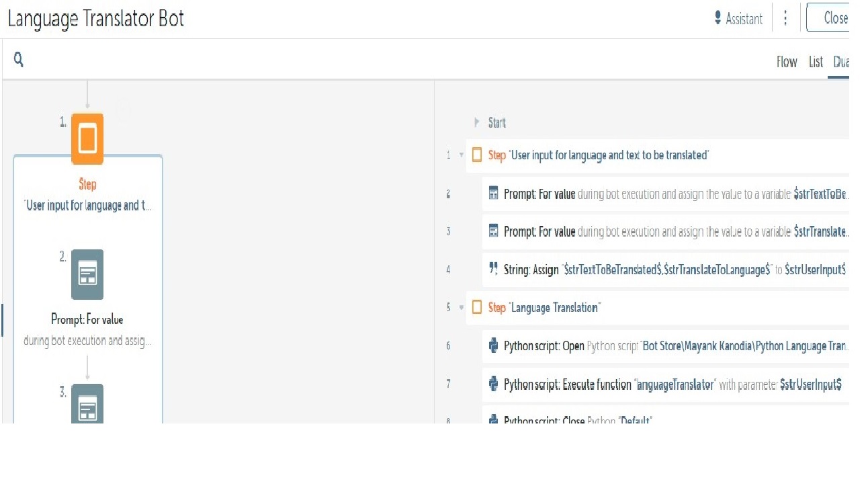Viewport: 868px width, 488px height.
Task: Open the Assistant panel
Action: click(738, 19)
